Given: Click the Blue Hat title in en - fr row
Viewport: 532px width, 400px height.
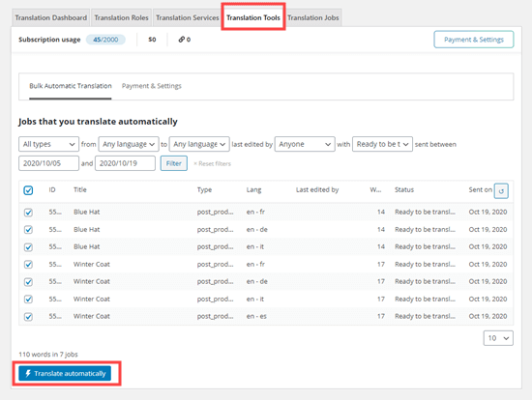Looking at the screenshot, I should (x=86, y=212).
